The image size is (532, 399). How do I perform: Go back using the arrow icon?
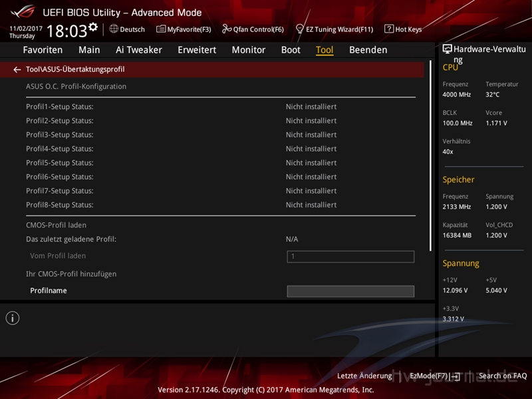[17, 70]
